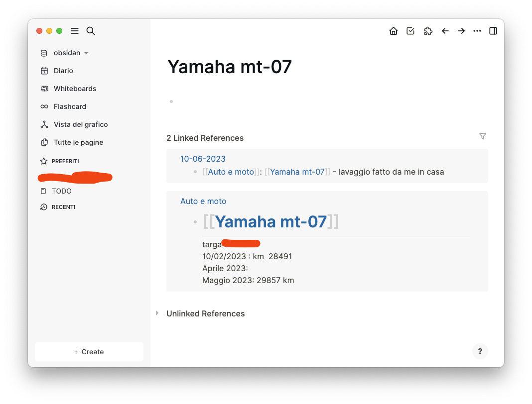Open Auto e moto link in 10-06-2023 block
The height and width of the screenshot is (404, 532).
(231, 172)
